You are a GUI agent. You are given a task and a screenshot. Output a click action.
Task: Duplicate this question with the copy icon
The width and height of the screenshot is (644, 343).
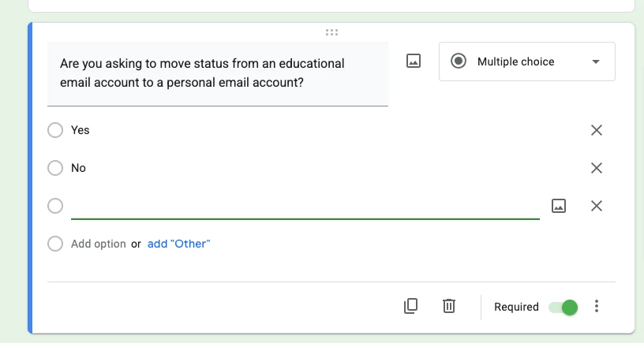410,306
